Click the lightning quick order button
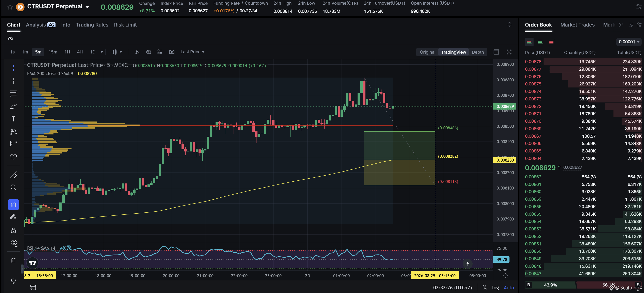The height and width of the screenshot is (293, 644). point(468,263)
